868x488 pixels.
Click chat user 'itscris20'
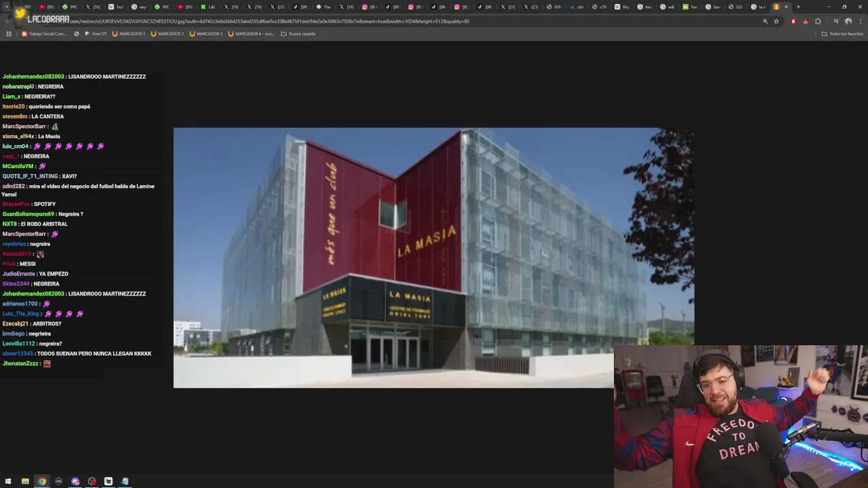pos(14,106)
